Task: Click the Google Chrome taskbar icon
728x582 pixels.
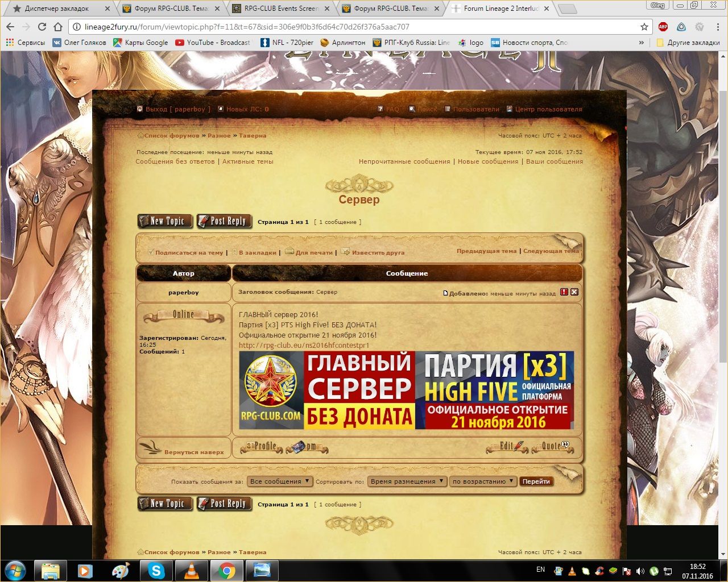Action: (226, 570)
